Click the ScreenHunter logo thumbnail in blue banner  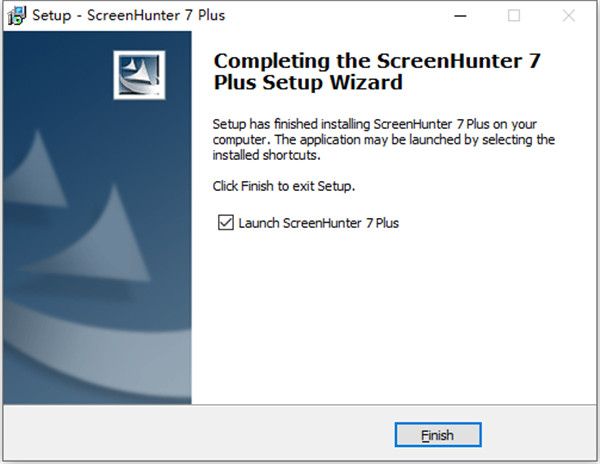pos(139,75)
